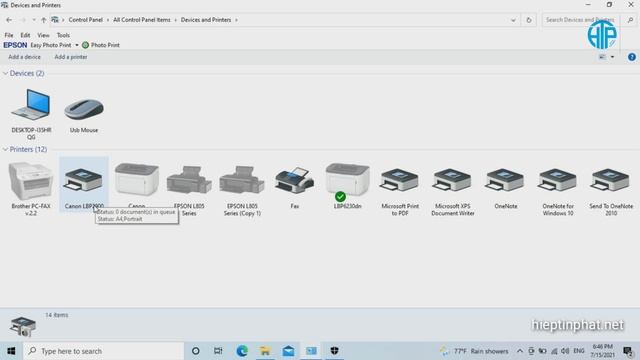Click Add a printer

[71, 57]
